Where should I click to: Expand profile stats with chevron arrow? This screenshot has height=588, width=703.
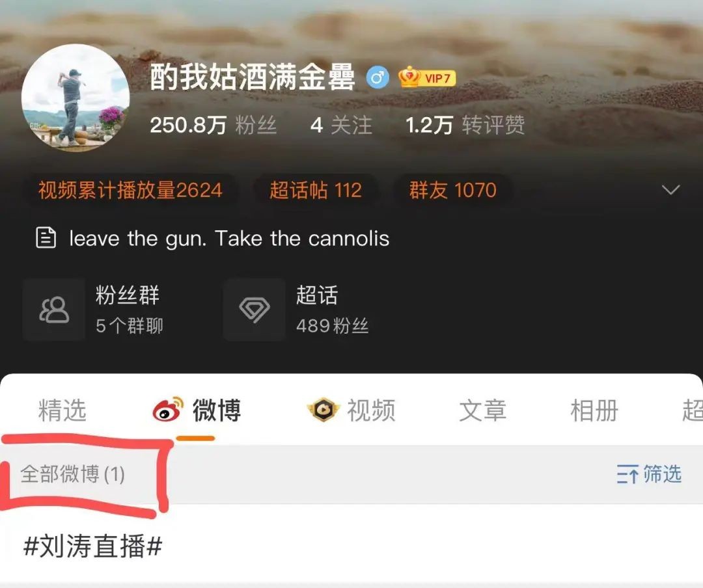click(670, 189)
